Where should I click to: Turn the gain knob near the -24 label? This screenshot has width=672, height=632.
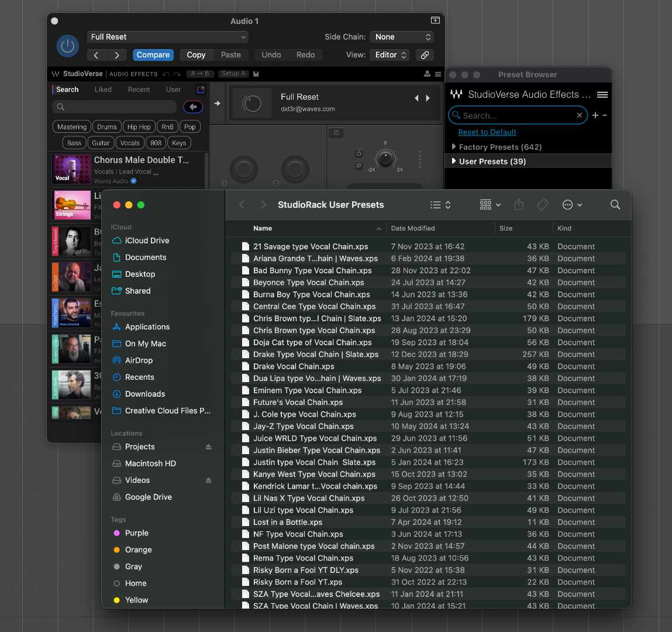(x=385, y=159)
